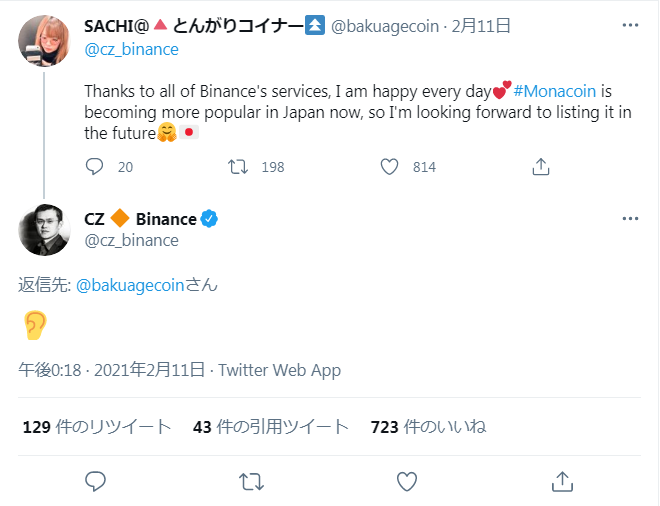Open more options on CZ's tweet
The image size is (660, 506).
click(x=629, y=218)
